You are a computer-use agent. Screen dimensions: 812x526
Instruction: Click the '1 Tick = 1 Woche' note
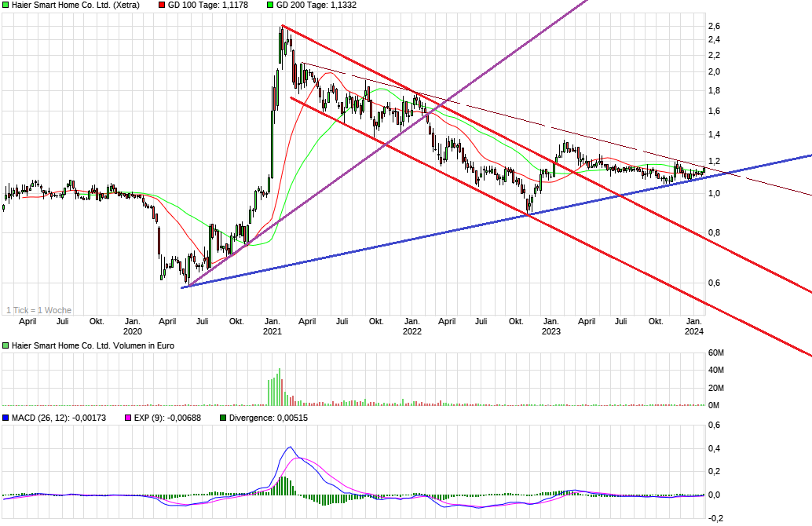click(x=38, y=310)
